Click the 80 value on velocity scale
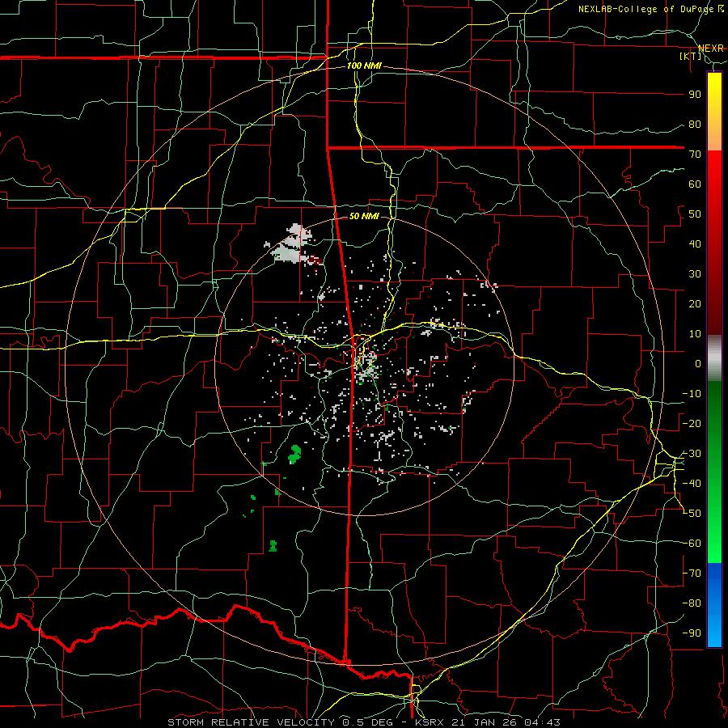The height and width of the screenshot is (728, 728). tap(695, 125)
